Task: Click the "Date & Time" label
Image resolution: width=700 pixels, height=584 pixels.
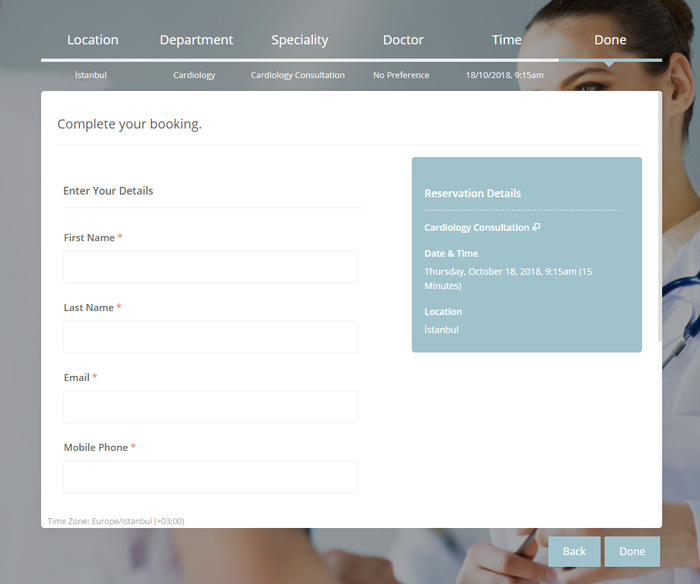Action: tap(451, 254)
